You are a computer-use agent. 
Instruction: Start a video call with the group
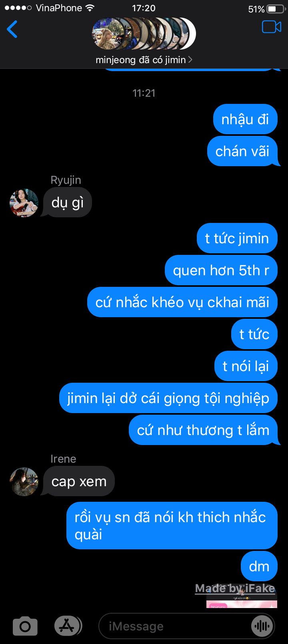tap(272, 27)
